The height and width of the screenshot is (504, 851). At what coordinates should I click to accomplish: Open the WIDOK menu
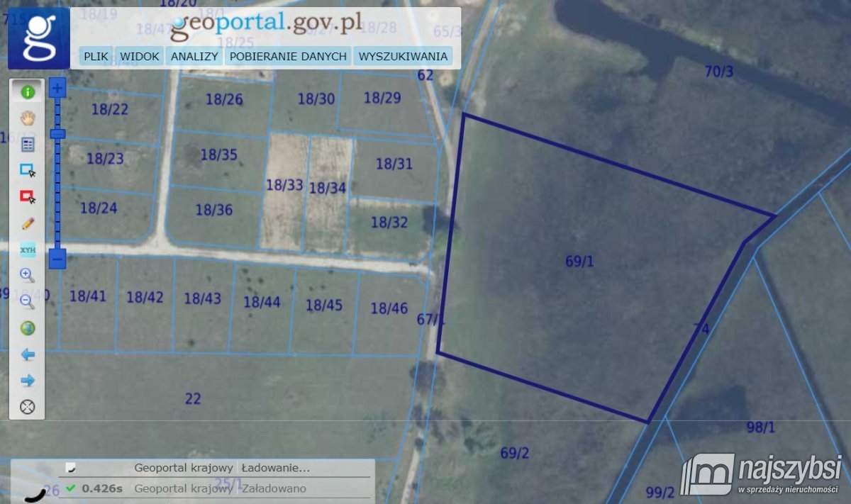coord(140,56)
